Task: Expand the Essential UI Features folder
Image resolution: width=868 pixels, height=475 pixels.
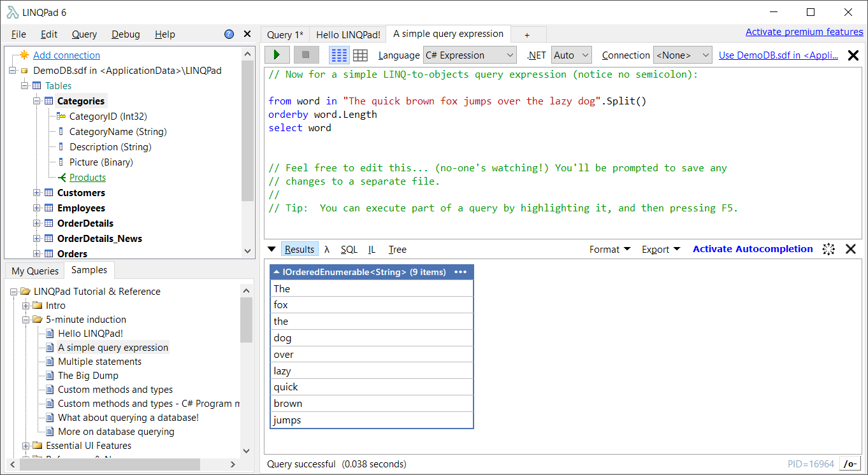Action: tap(25, 446)
